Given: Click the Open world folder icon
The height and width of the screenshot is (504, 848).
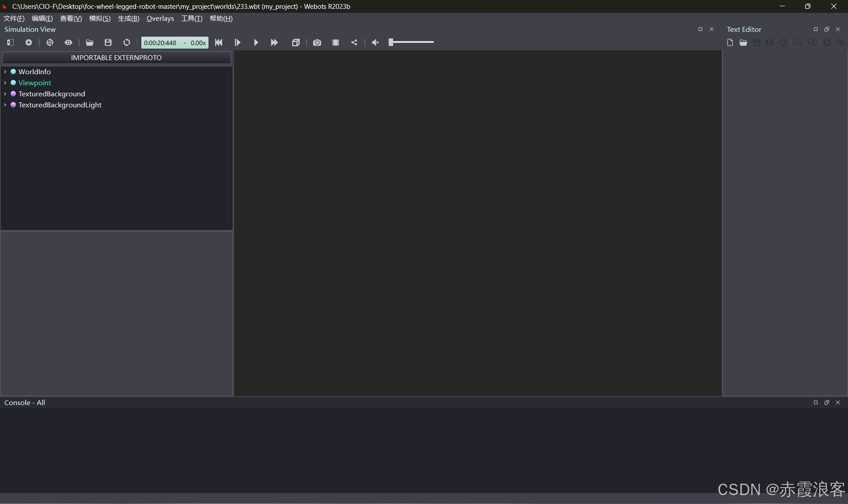Looking at the screenshot, I should (90, 42).
